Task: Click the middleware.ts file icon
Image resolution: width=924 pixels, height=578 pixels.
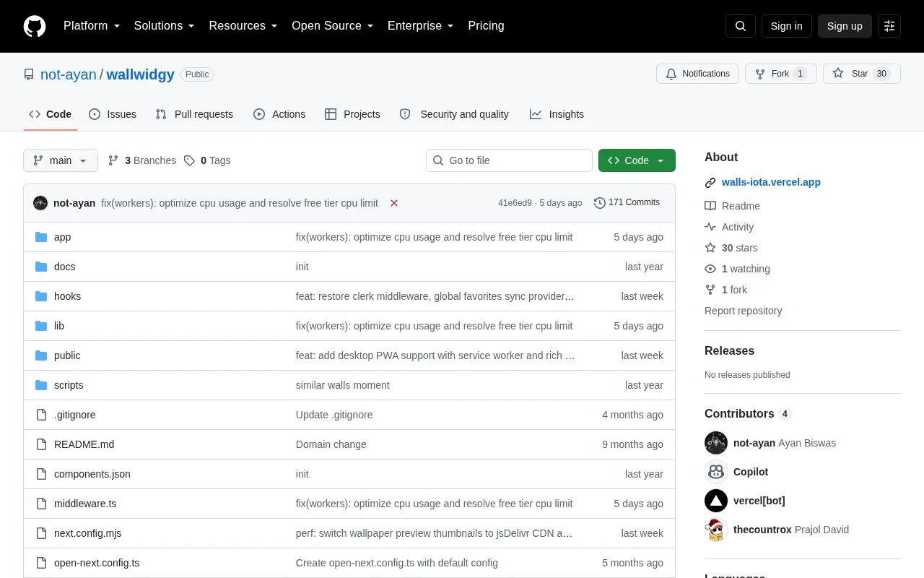Action: [x=41, y=504]
